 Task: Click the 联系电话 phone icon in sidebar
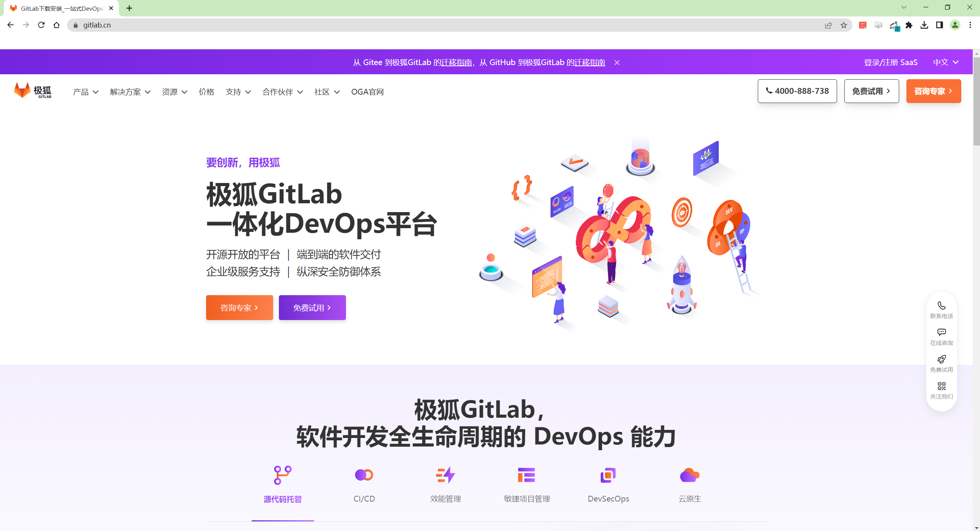pos(941,306)
